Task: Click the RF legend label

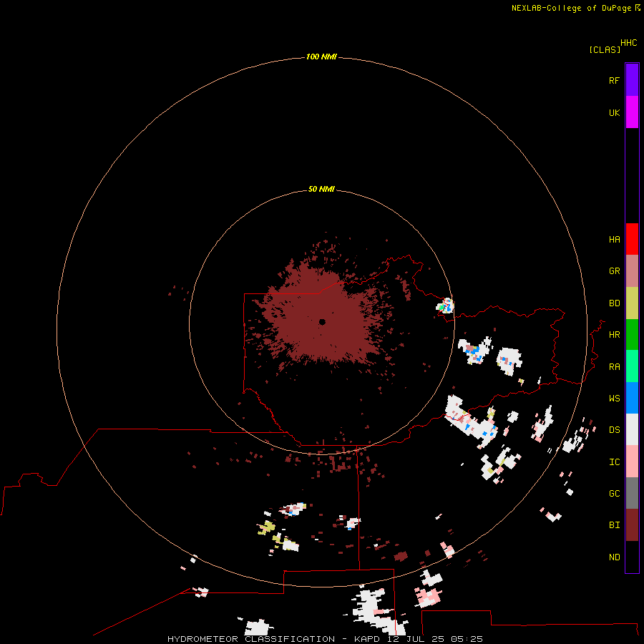Action: point(614,80)
